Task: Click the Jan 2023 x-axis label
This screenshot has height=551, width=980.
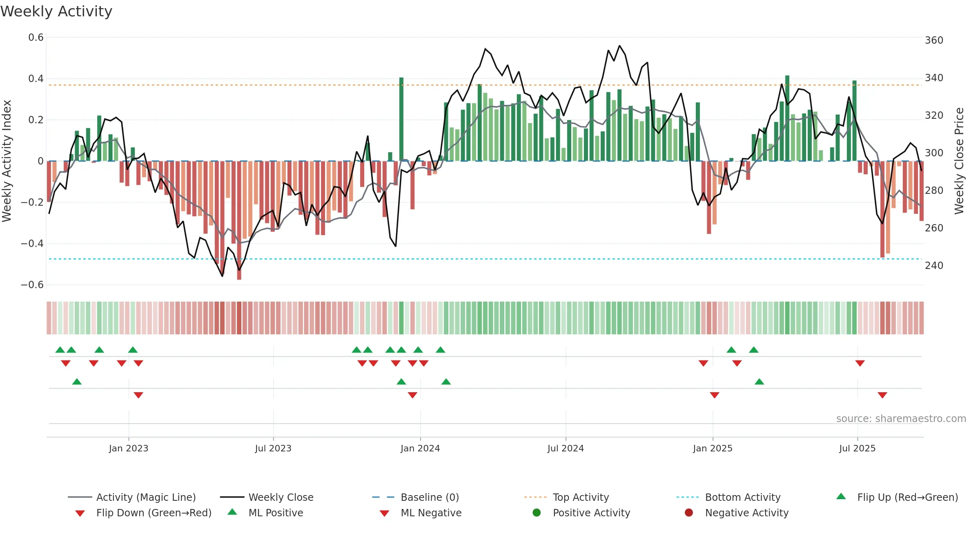Action: pyautogui.click(x=129, y=448)
